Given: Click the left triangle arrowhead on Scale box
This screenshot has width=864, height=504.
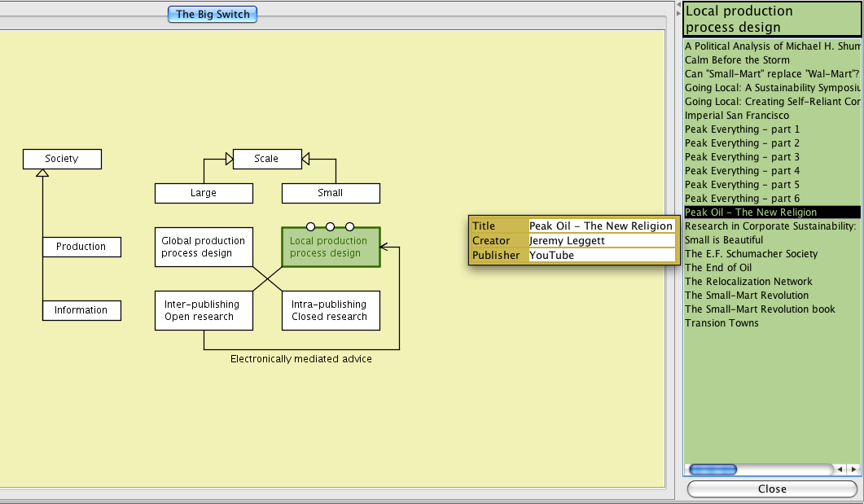Looking at the screenshot, I should 229,160.
